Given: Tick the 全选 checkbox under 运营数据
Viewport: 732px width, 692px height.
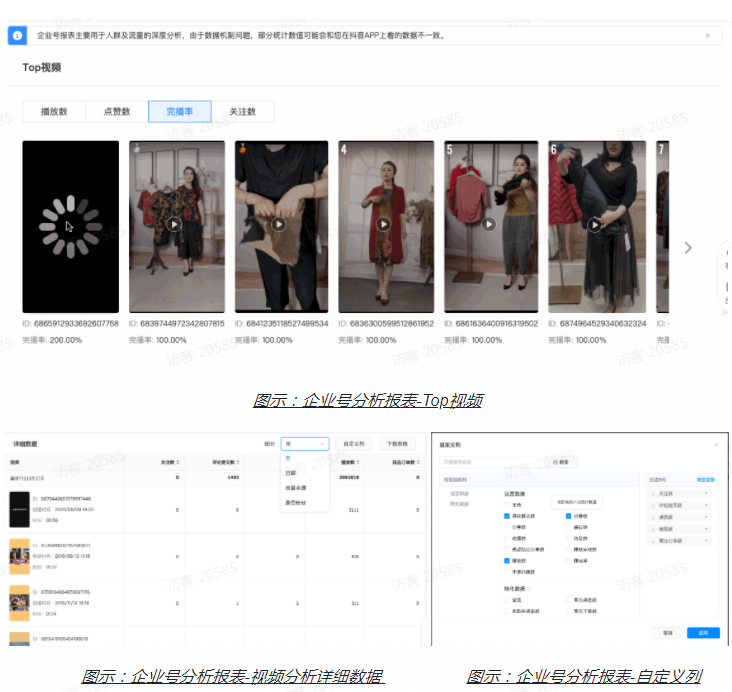Looking at the screenshot, I should (x=507, y=505).
